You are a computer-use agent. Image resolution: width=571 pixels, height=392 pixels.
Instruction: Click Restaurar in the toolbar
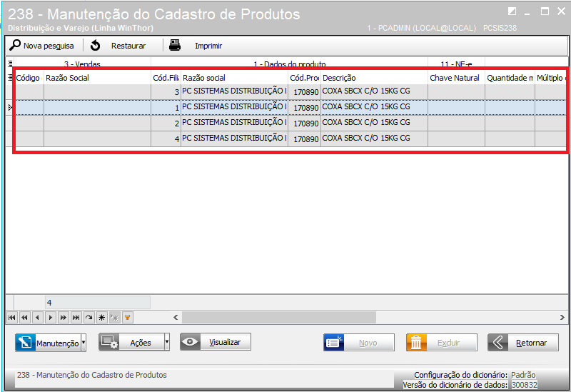(118, 46)
